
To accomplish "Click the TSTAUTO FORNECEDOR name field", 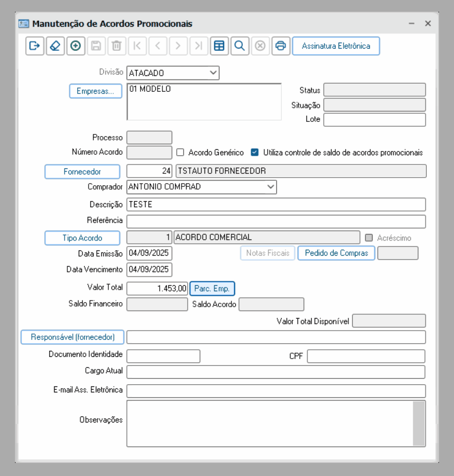I will pyautogui.click(x=301, y=171).
